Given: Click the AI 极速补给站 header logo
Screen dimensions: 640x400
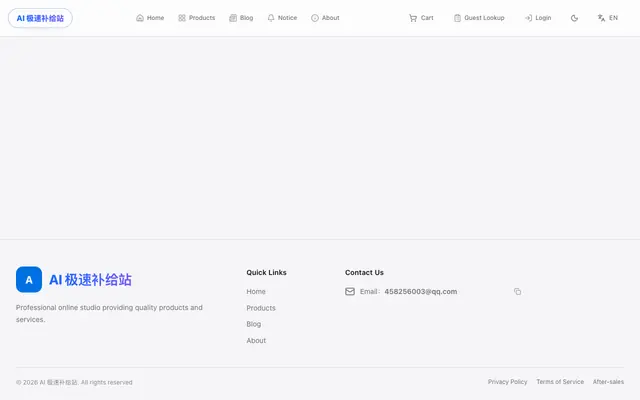Looking at the screenshot, I should [40, 18].
